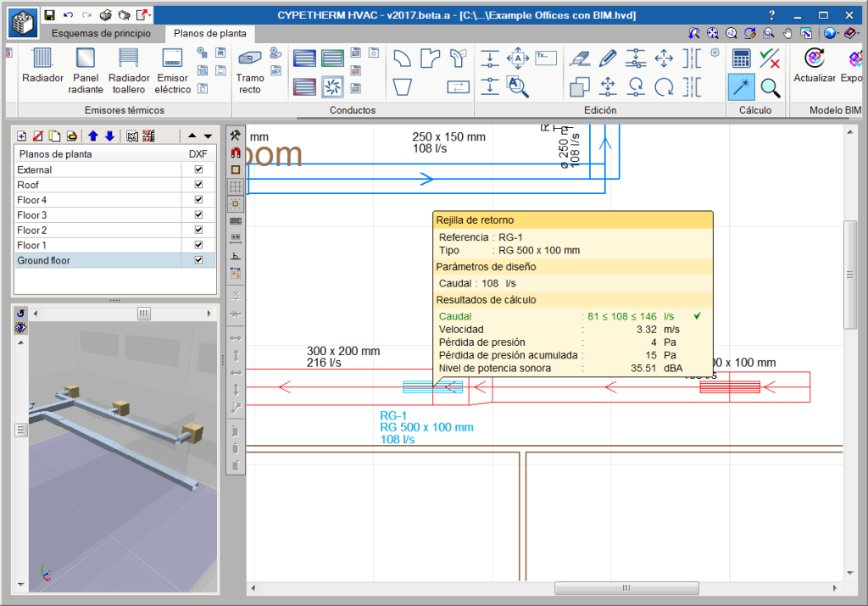Click the 3D view horizontal slider handle
This screenshot has width=868, height=606.
tap(143, 314)
